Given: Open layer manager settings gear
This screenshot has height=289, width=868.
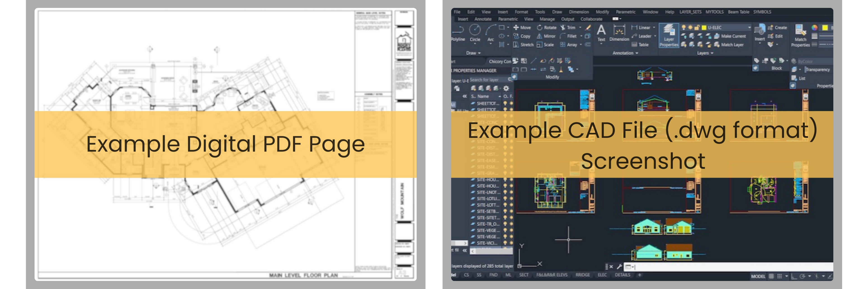Looking at the screenshot, I should 506,89.
